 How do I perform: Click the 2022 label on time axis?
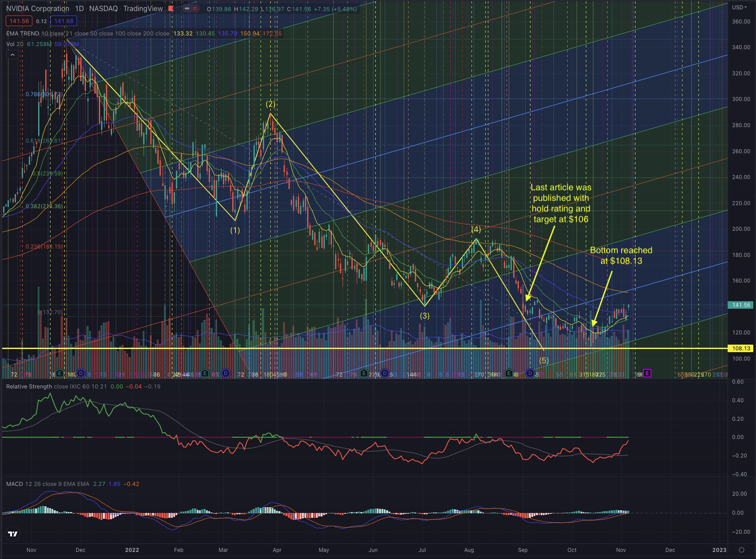click(x=132, y=550)
